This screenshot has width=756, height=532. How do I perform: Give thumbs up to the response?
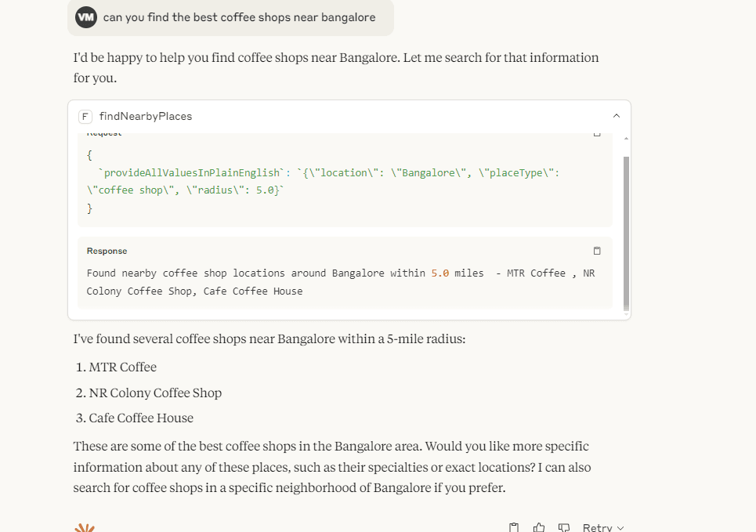[x=539, y=527]
